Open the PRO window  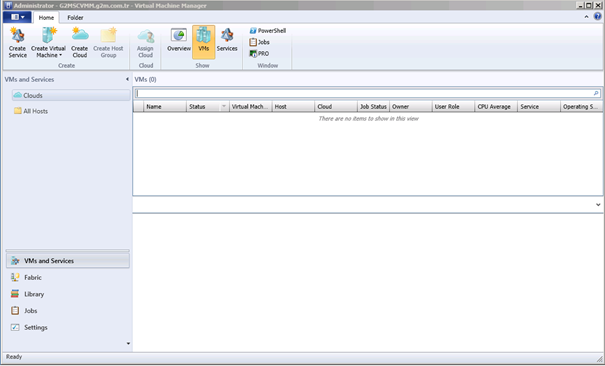tap(259, 54)
